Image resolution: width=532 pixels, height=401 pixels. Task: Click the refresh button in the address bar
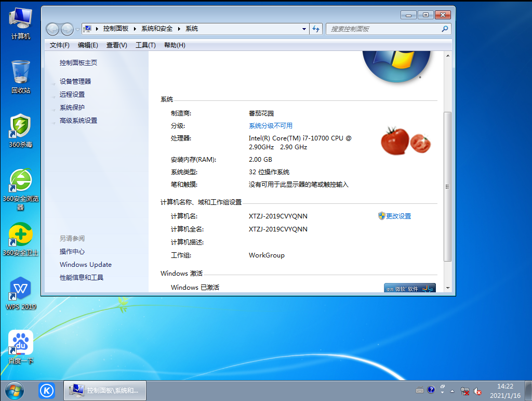coord(316,29)
